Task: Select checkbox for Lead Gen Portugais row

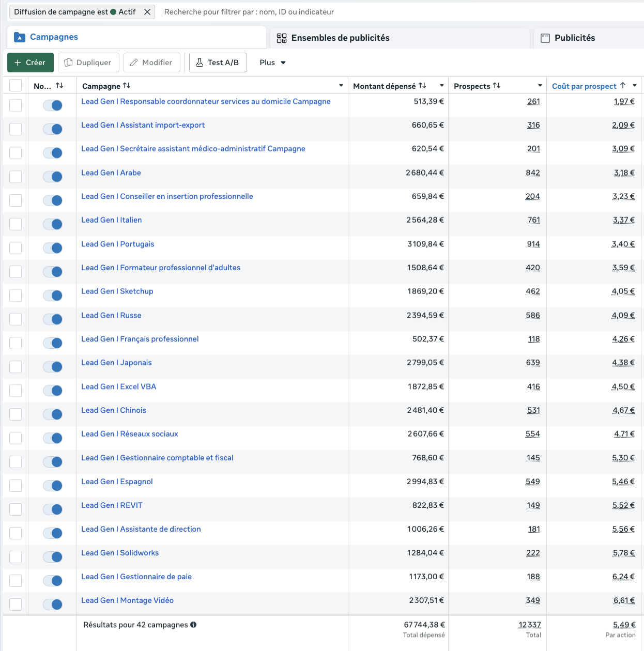Action: pos(16,248)
